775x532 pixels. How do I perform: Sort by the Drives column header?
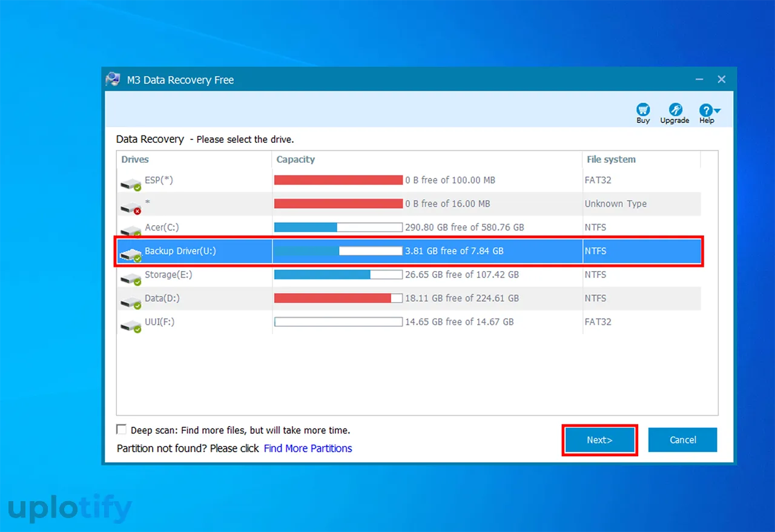click(x=135, y=159)
